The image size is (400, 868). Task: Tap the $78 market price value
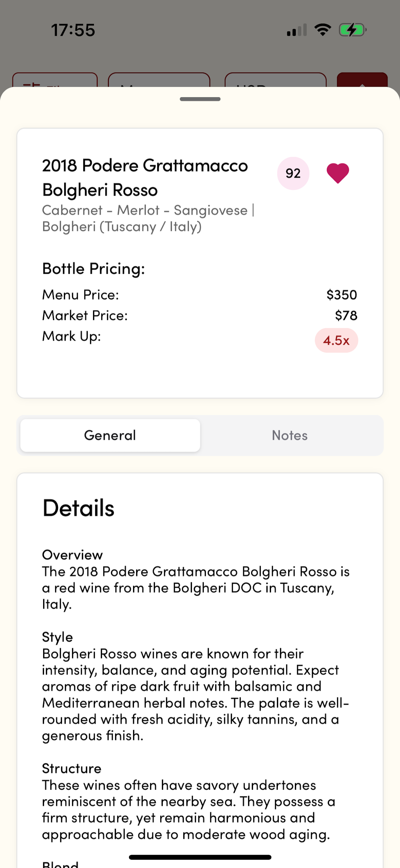coord(346,315)
